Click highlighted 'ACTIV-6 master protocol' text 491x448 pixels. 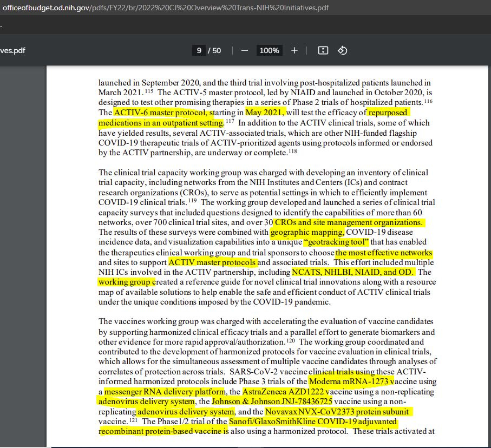pyautogui.click(x=161, y=113)
